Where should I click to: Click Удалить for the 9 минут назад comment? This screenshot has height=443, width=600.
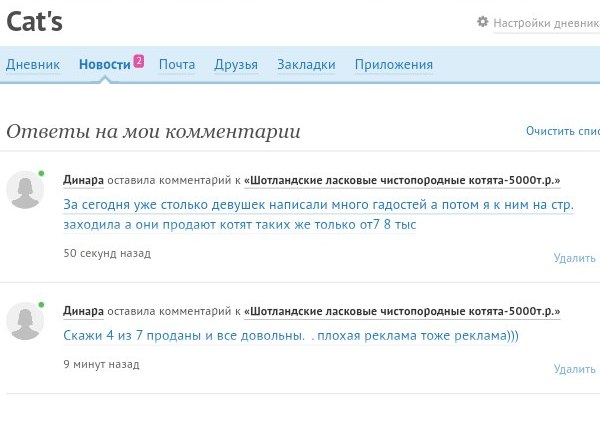click(574, 369)
